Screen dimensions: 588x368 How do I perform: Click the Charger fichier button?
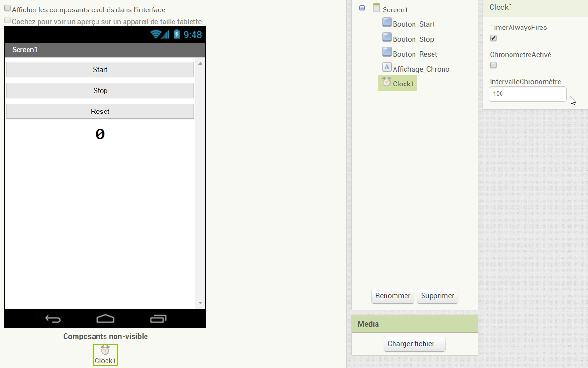tap(414, 344)
